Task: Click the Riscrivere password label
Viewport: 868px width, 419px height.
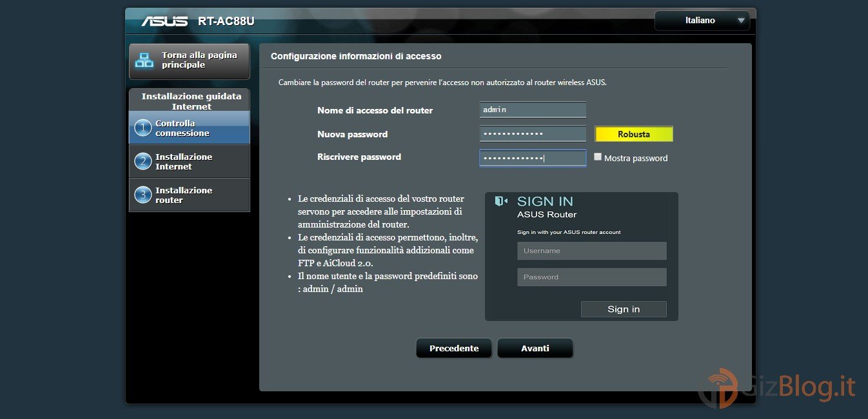Action: 359,157
